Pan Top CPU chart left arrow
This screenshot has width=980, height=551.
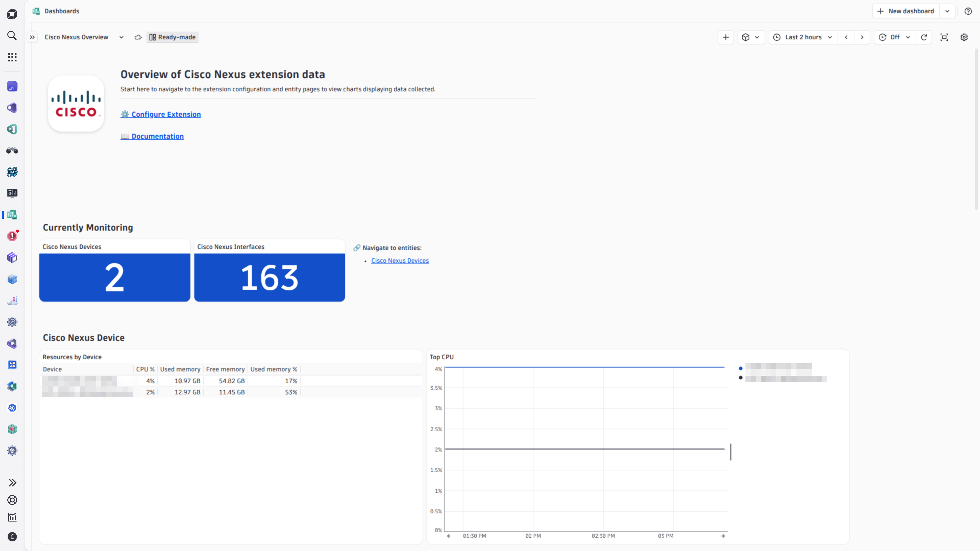(449, 536)
